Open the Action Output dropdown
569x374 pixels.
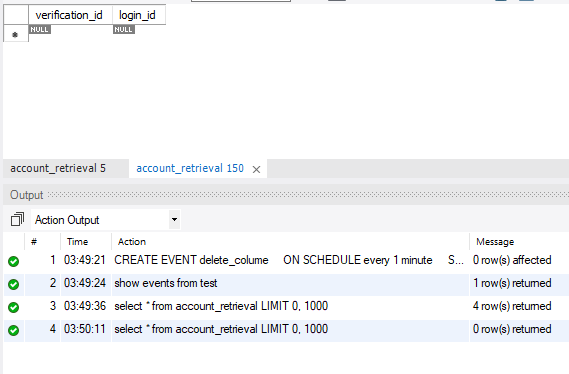pyautogui.click(x=175, y=219)
